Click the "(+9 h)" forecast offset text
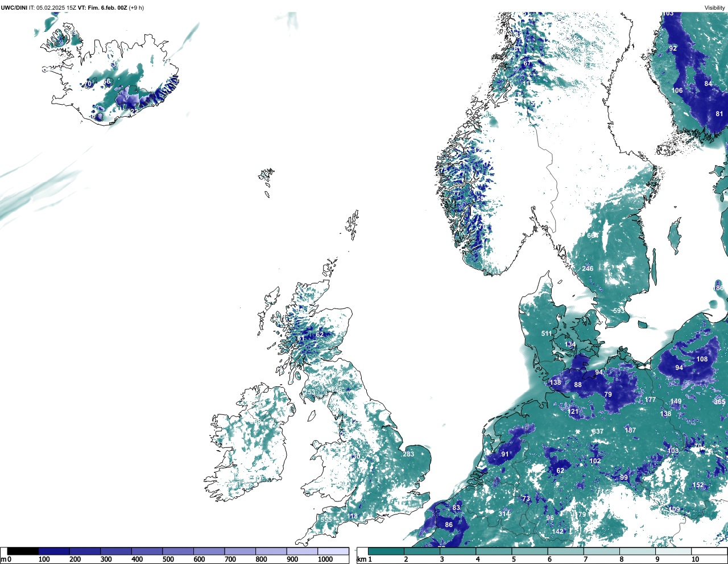The image size is (728, 564). (136, 7)
